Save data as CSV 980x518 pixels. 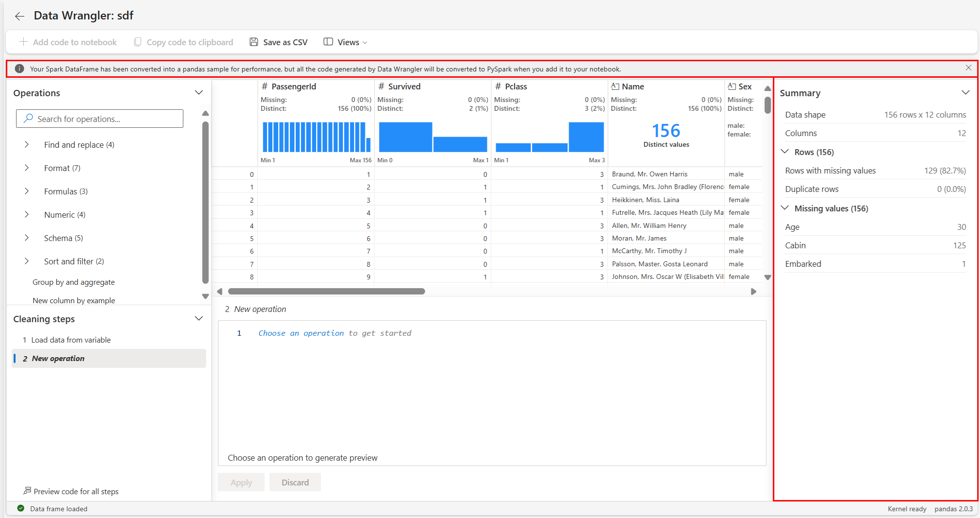pyautogui.click(x=279, y=42)
